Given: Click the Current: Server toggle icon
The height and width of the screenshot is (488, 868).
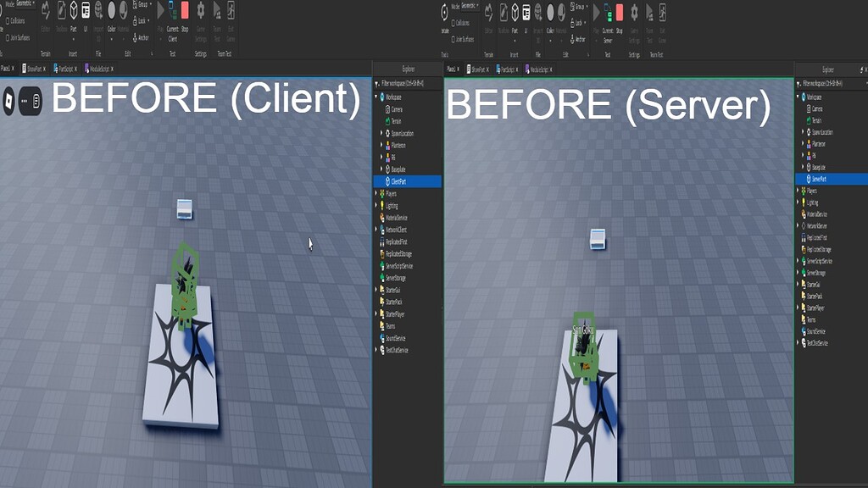Looking at the screenshot, I should (x=608, y=12).
